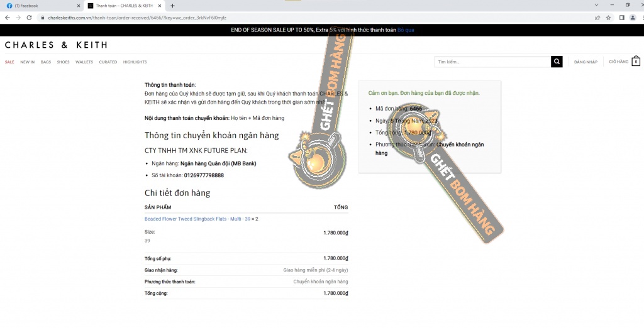Reload the current page

pyautogui.click(x=28, y=18)
